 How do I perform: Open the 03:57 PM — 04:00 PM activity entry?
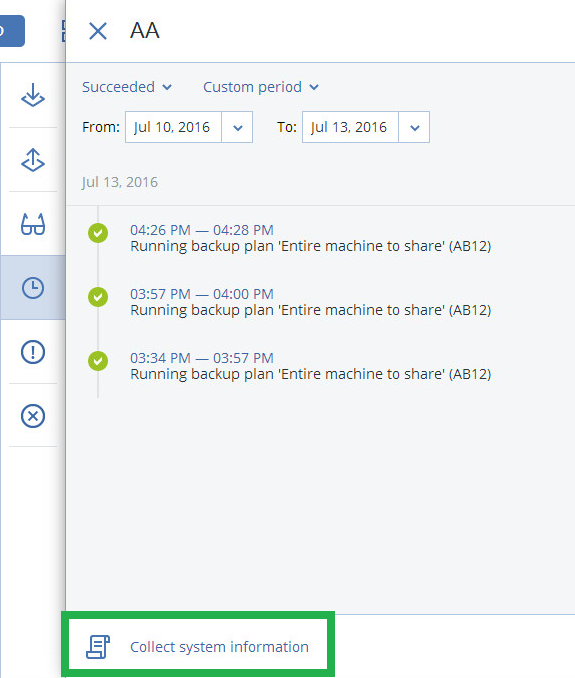pyautogui.click(x=310, y=302)
